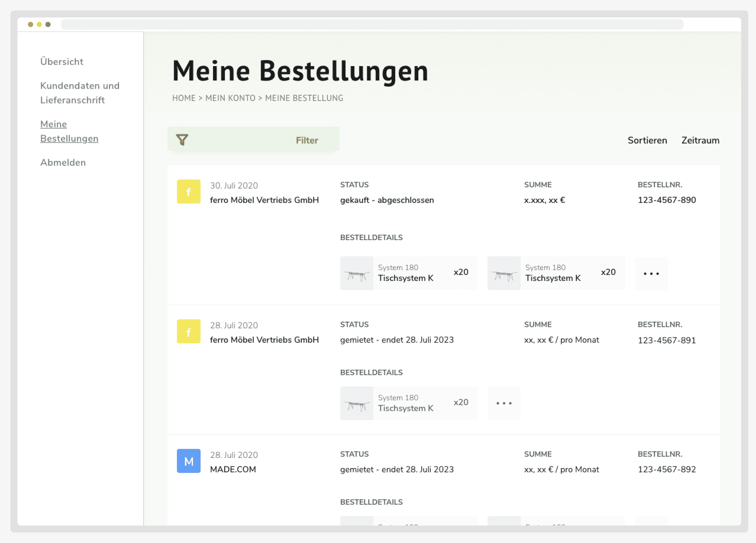Click the browser address bar
This screenshot has height=543, width=756.
pos(372,24)
